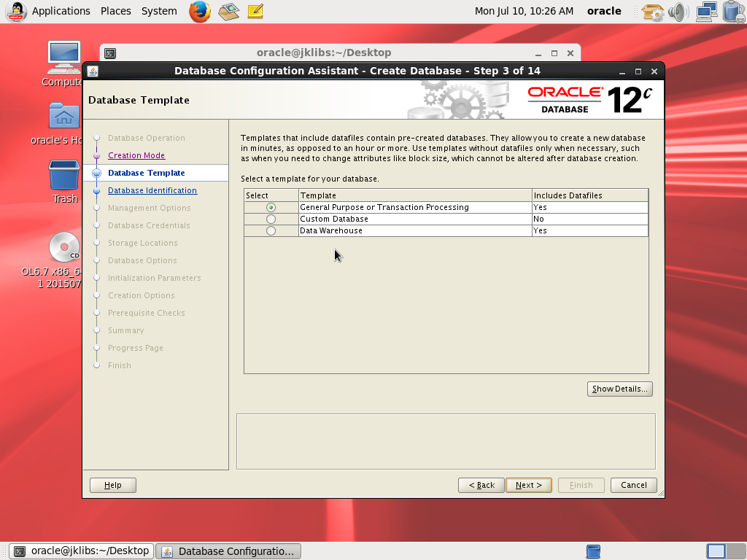The image size is (747, 560).
Task: Select the Custom Database radio button
Action: (271, 219)
